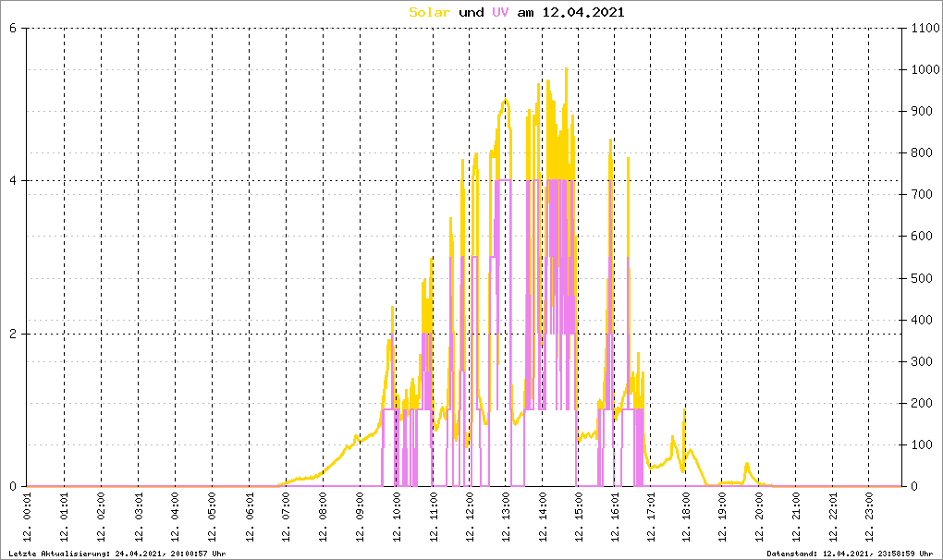Click the UV axis value 2
This screenshot has height=560, width=943.
[13, 335]
